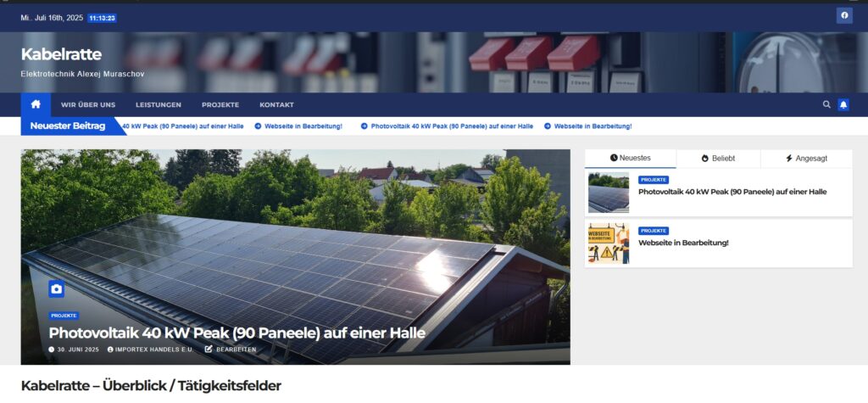This screenshot has width=868, height=403.
Task: Switch to the Angesagt tab
Action: [807, 159]
